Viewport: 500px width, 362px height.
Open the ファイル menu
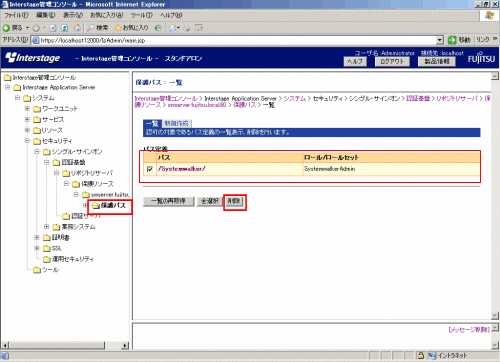click(x=16, y=15)
